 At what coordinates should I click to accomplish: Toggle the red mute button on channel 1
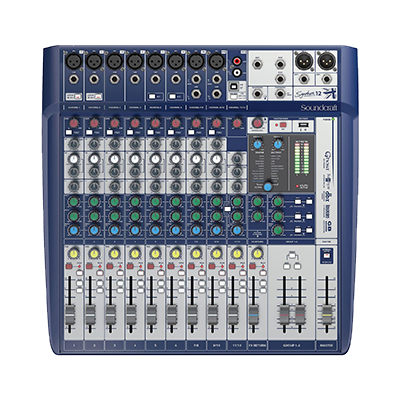(x=69, y=266)
